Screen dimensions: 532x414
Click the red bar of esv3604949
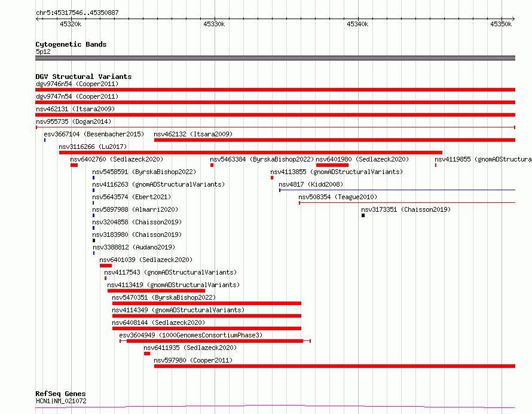pos(215,341)
